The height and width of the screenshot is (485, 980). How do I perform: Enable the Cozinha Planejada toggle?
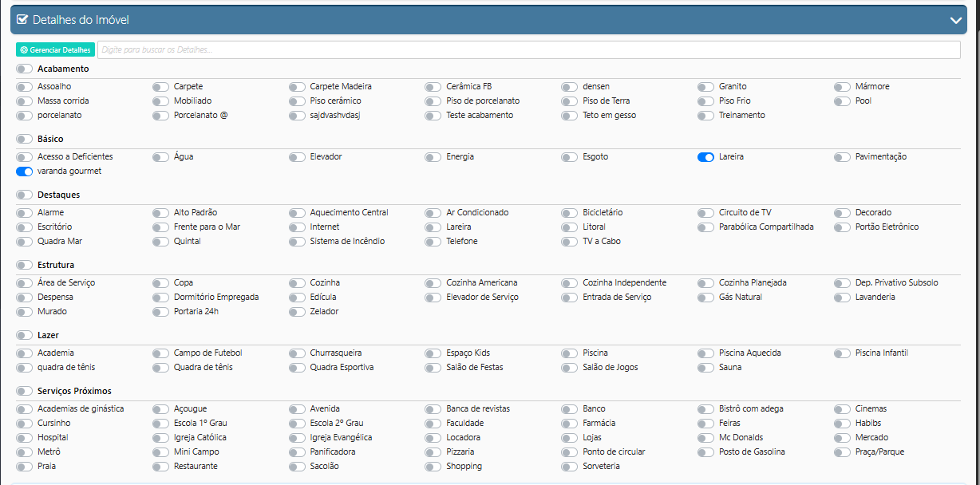(x=705, y=283)
